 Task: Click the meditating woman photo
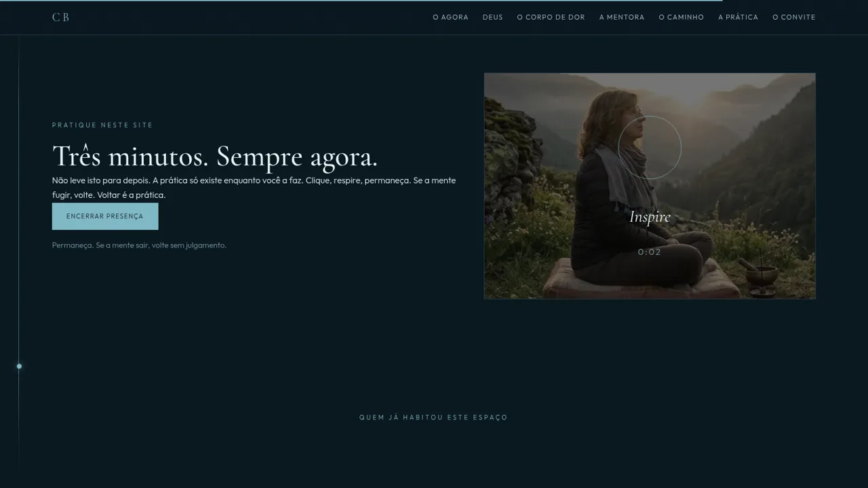(650, 186)
